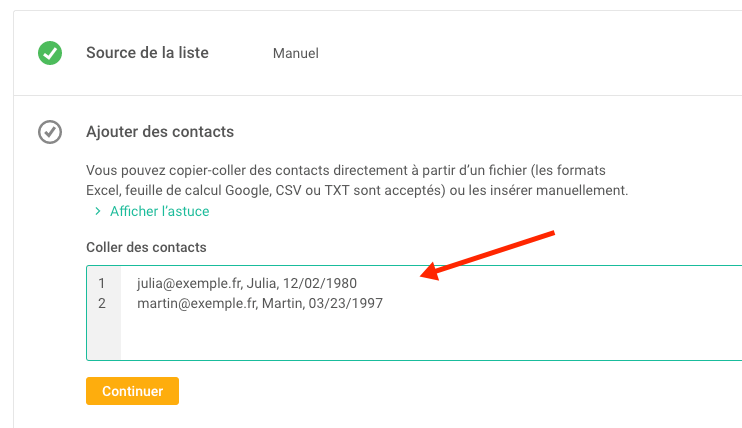
Task: Select the julia@exemple.fr contact line
Action: 247,283
